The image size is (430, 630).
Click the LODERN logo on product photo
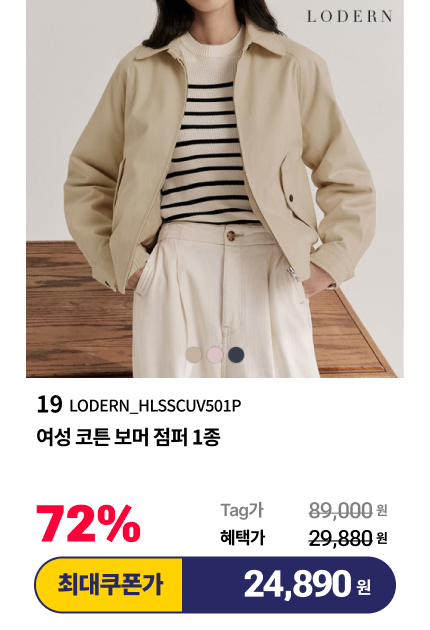point(349,16)
